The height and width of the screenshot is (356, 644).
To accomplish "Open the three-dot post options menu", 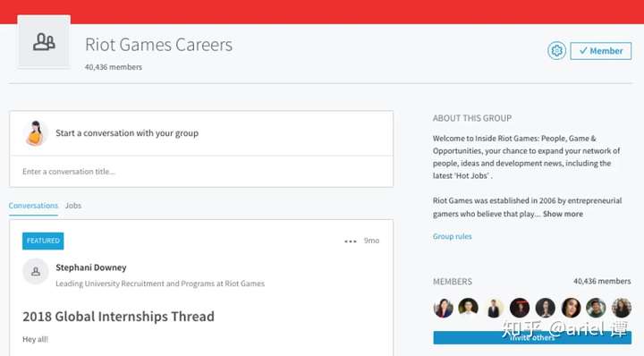I will 351,241.
